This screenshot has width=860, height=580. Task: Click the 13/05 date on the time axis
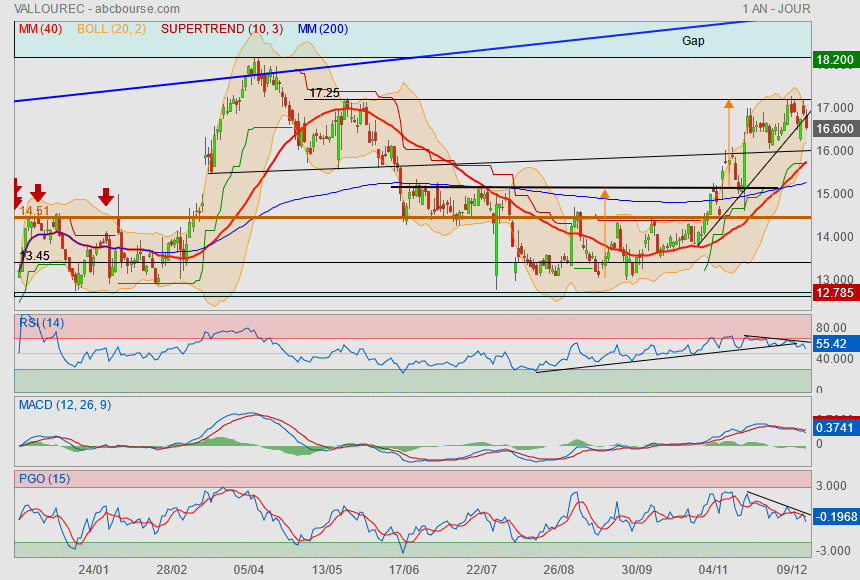click(327, 570)
